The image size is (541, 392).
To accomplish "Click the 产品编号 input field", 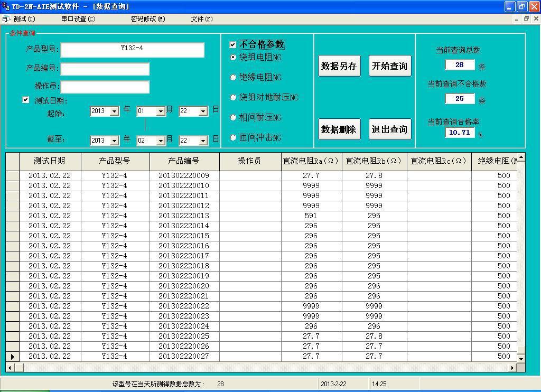I will [x=105, y=69].
